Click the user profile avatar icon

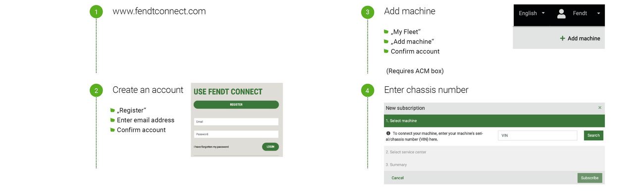pos(561,13)
